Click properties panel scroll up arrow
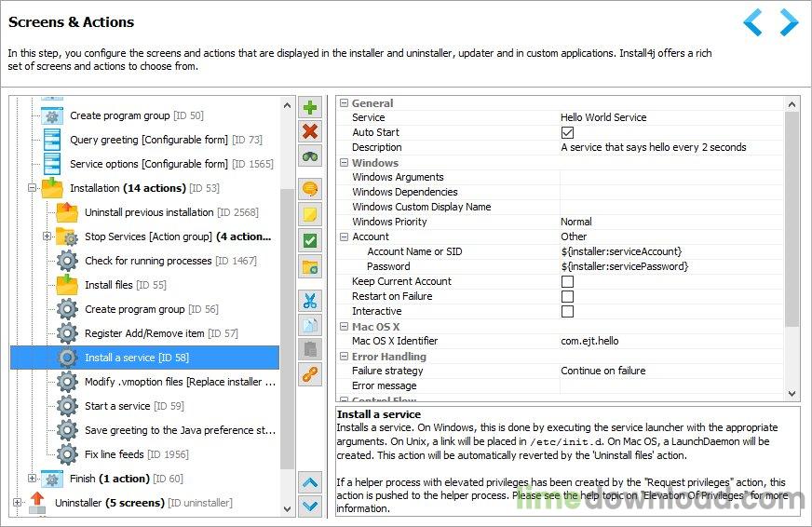812x527 pixels. pyautogui.click(x=792, y=104)
